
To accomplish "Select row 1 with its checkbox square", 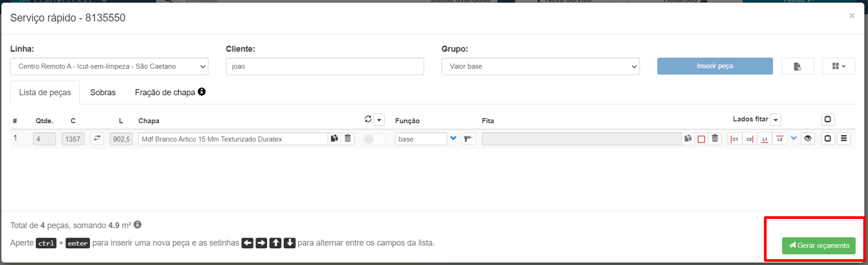I will click(828, 139).
